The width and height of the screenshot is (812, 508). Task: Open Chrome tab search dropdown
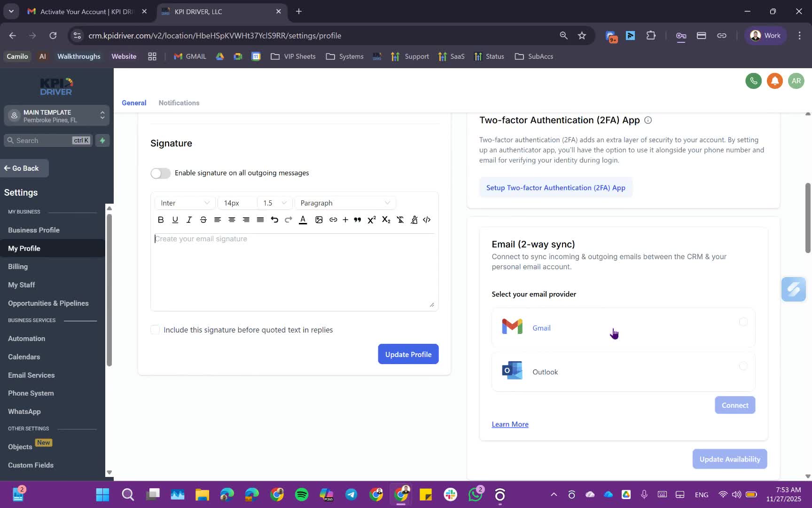tap(11, 11)
